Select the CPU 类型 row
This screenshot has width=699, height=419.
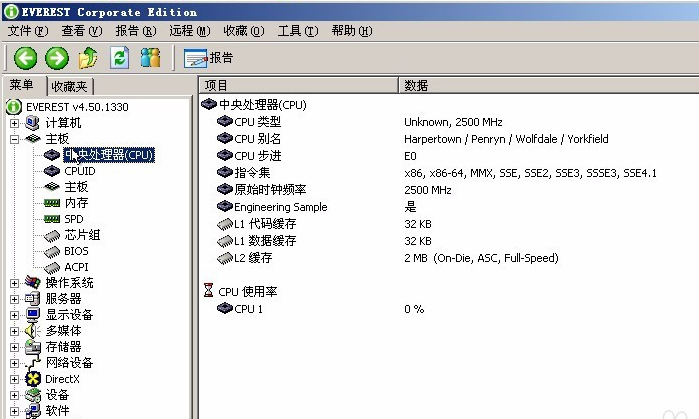(x=449, y=122)
